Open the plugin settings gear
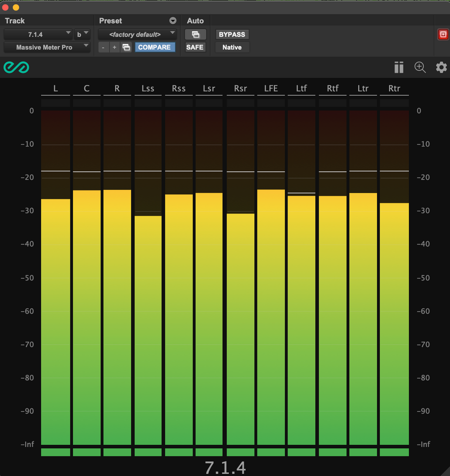Image resolution: width=450 pixels, height=476 pixels. pos(441,67)
